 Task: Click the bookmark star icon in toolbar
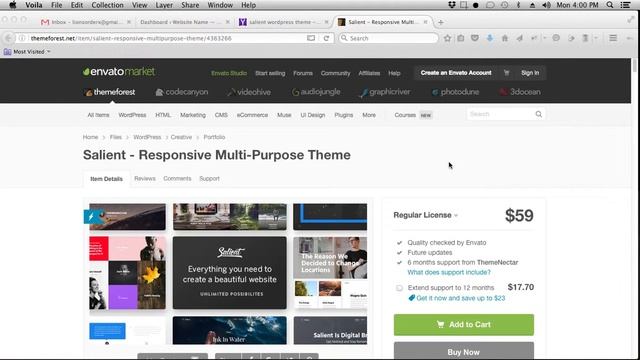(447, 38)
